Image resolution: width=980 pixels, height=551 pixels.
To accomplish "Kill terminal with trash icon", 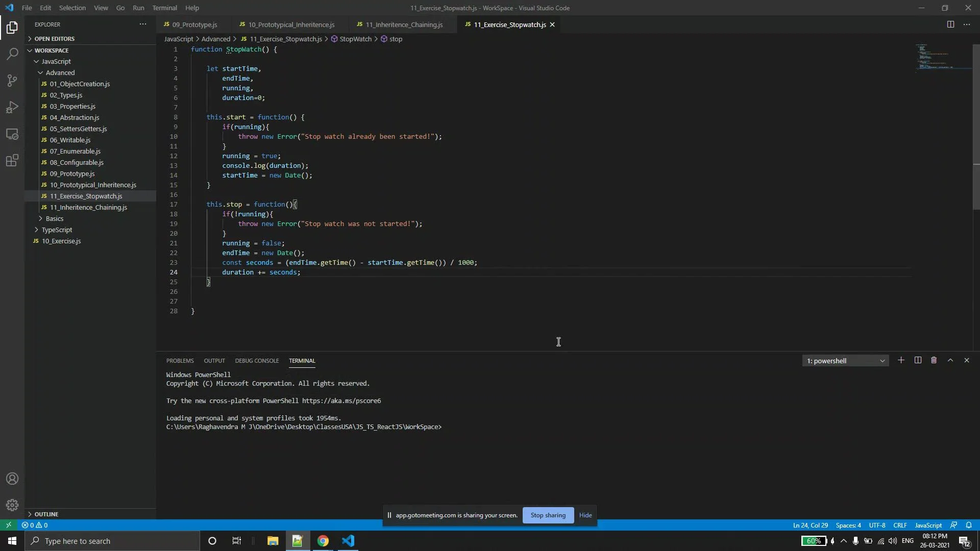I will pos(934,360).
